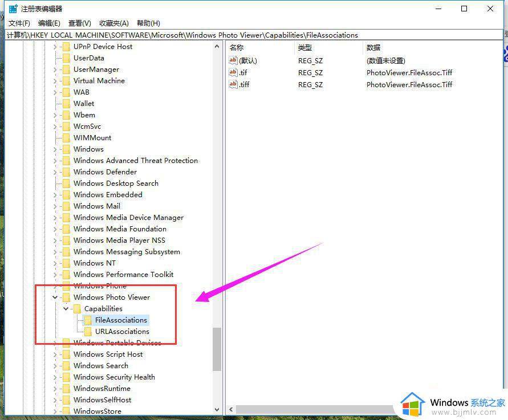The image size is (508, 420).
Task: Minimize the Registry Editor window
Action: (438, 9)
